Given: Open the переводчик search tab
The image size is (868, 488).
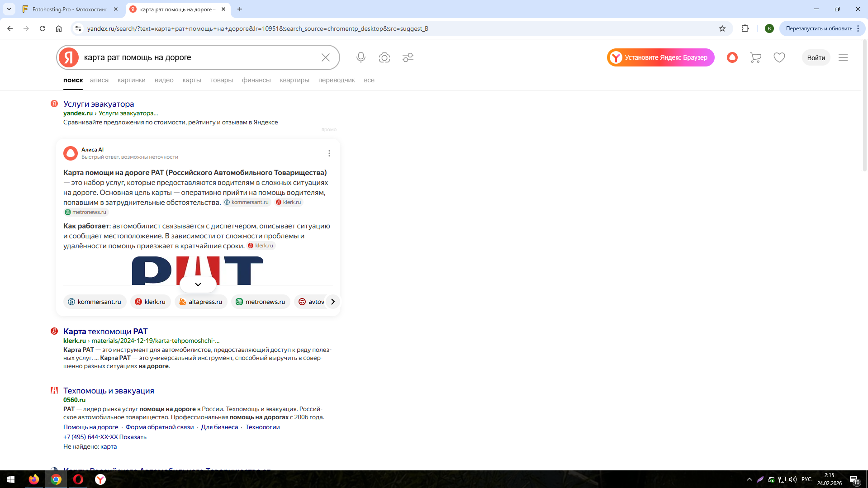Looking at the screenshot, I should (x=337, y=80).
